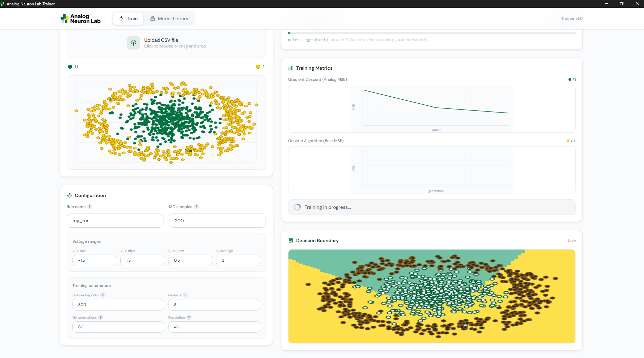
Task: Toggle the yellow class 1 legend marker
Action: (x=258, y=67)
